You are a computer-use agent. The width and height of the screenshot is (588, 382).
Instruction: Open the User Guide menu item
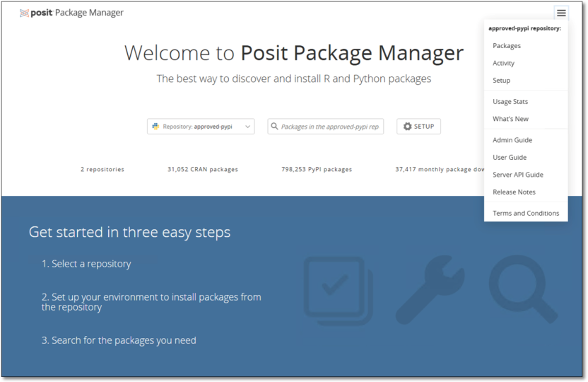pos(526,157)
